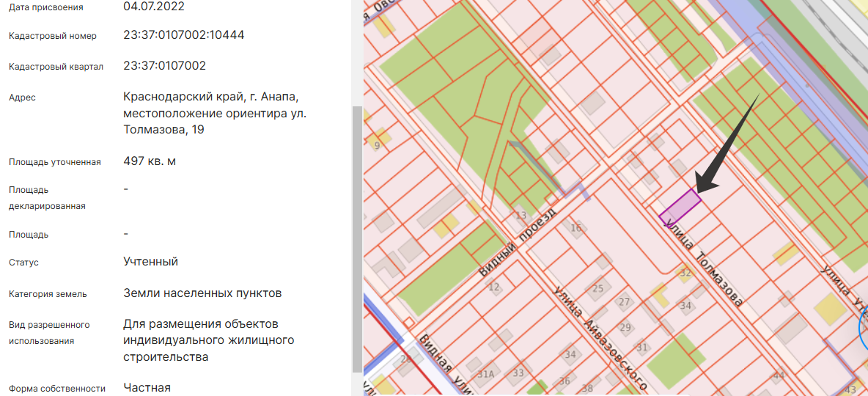Click the status value Учтенный
Image resolution: width=868 pixels, height=396 pixels.
tap(150, 262)
